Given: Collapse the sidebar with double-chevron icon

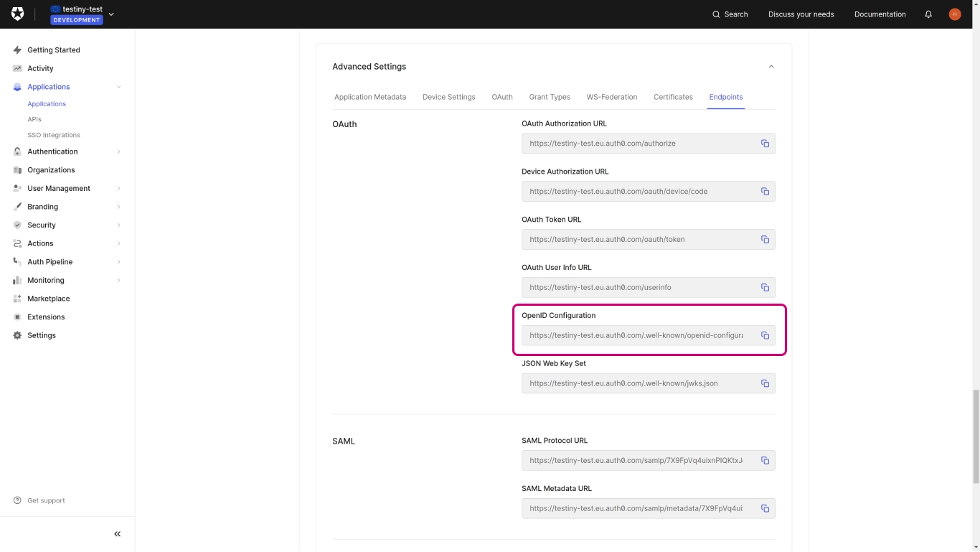Looking at the screenshot, I should click(x=118, y=534).
